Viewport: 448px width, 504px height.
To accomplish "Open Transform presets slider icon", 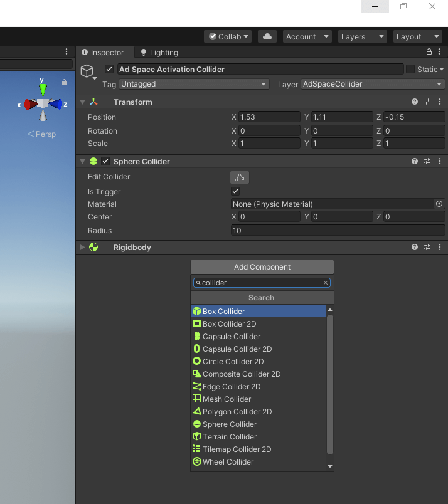I will (427, 102).
